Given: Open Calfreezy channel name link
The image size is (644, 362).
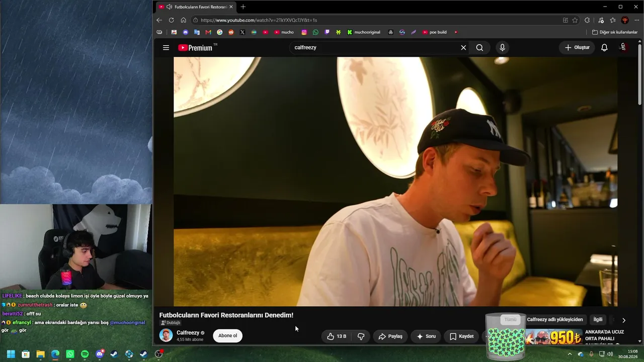Looking at the screenshot, I should point(188,333).
